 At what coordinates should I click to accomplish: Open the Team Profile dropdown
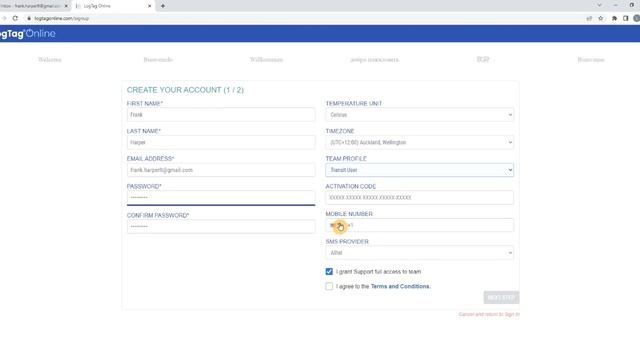coord(420,170)
